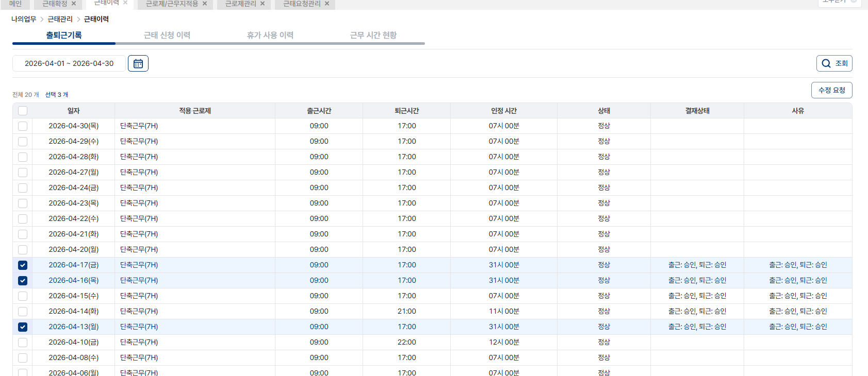868x376 pixels.
Task: Open the 근무 시간 현황 tab
Action: tap(373, 35)
